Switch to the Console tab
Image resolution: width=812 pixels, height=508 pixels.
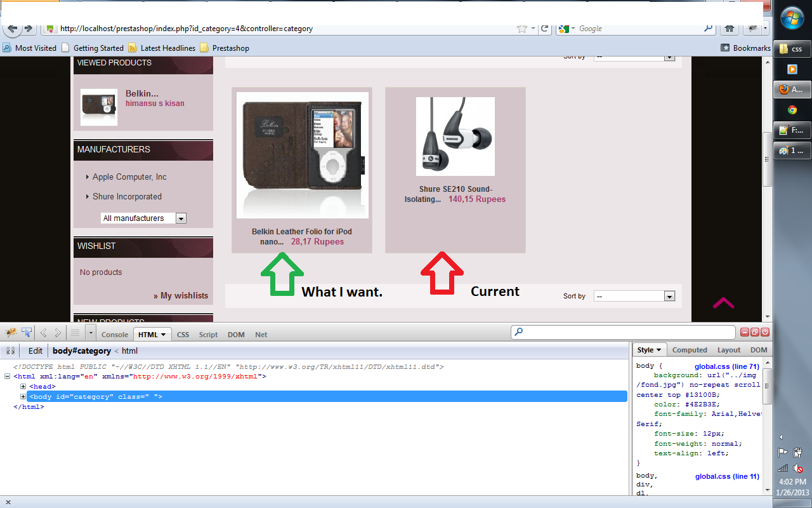115,335
